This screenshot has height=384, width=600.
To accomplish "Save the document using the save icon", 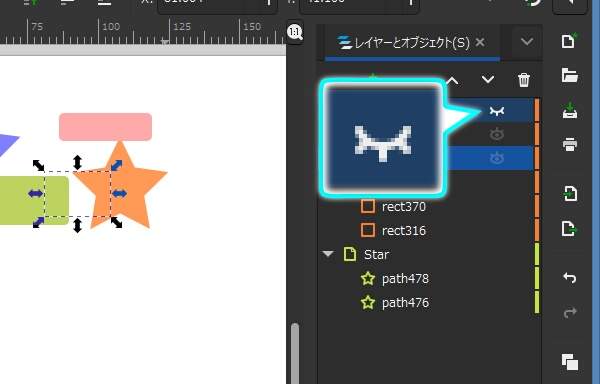I will [569, 111].
